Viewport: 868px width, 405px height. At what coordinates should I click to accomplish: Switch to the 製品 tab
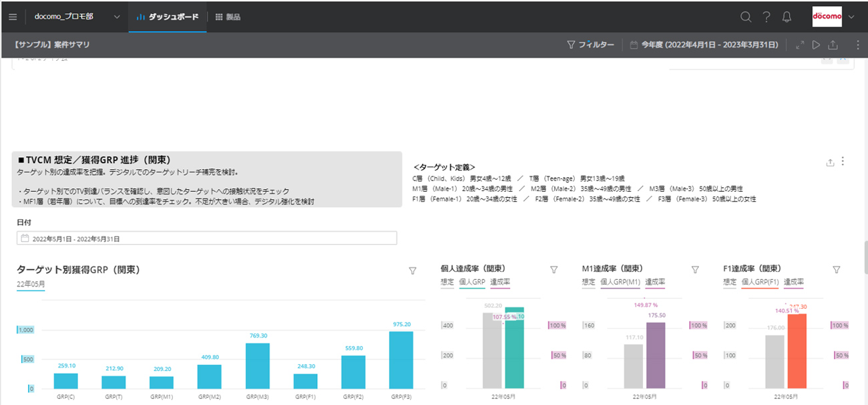click(x=228, y=17)
